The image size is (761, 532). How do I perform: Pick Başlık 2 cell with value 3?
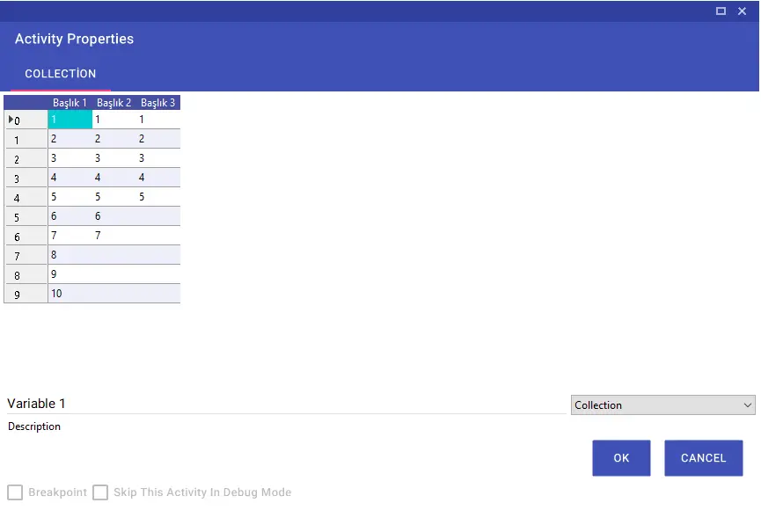[x=114, y=158]
